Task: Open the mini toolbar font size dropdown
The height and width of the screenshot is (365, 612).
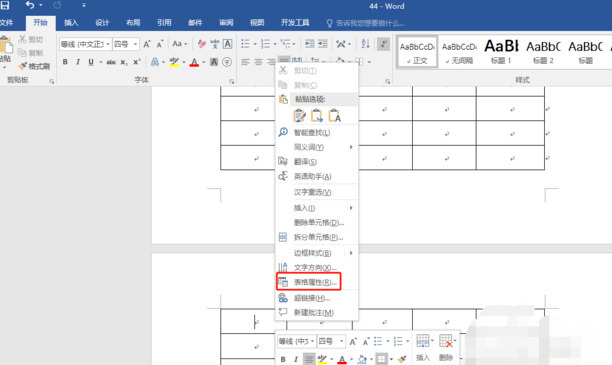Action: click(342, 342)
